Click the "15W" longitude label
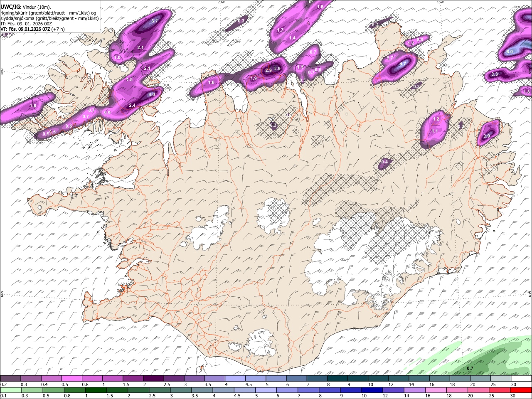This screenshot has height=399, width=532. click(440, 2)
